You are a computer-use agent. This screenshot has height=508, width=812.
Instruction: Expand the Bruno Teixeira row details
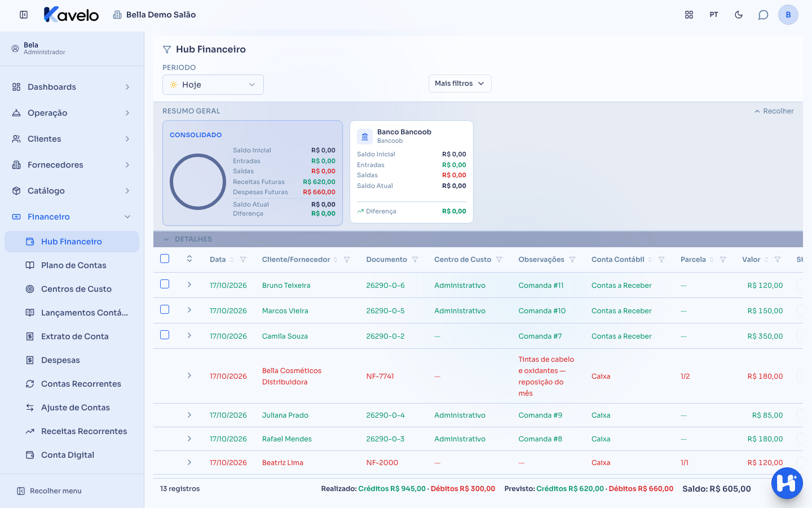(x=189, y=284)
